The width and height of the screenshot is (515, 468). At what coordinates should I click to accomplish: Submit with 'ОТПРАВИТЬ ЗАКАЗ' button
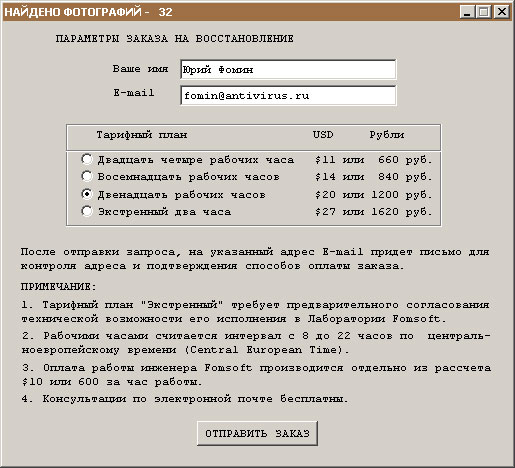[x=257, y=433]
